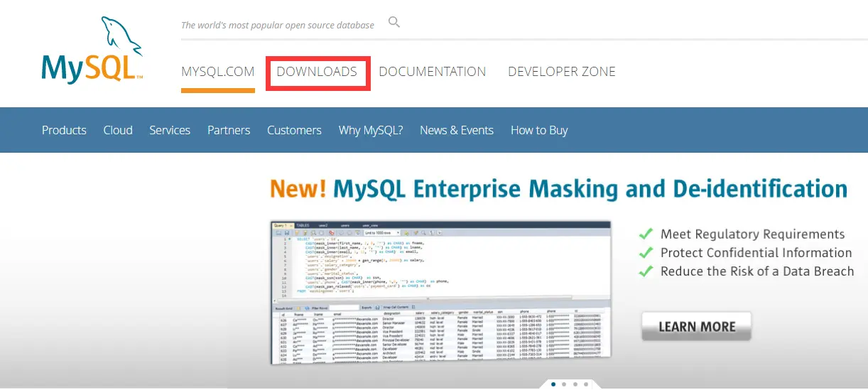868x390 pixels.
Task: Click the checkmark beside Reduce the Risk
Action: pyautogui.click(x=646, y=271)
